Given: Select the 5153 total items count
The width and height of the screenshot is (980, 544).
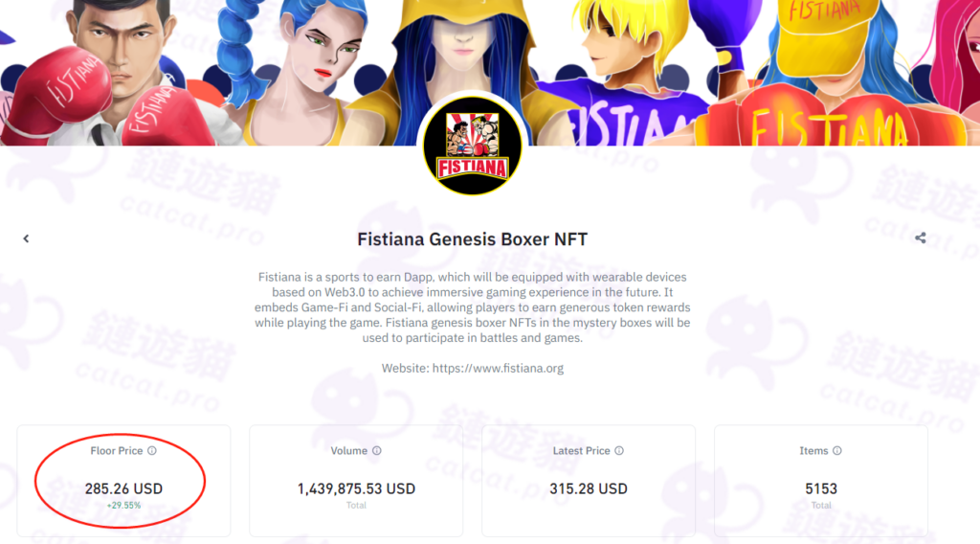Looking at the screenshot, I should coord(821,489).
